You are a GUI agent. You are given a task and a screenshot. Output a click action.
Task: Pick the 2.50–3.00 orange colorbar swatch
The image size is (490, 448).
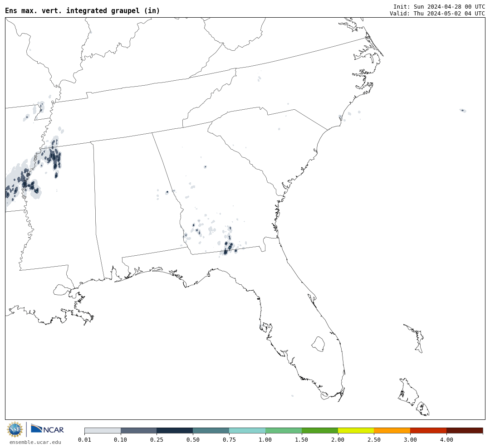coord(392,430)
